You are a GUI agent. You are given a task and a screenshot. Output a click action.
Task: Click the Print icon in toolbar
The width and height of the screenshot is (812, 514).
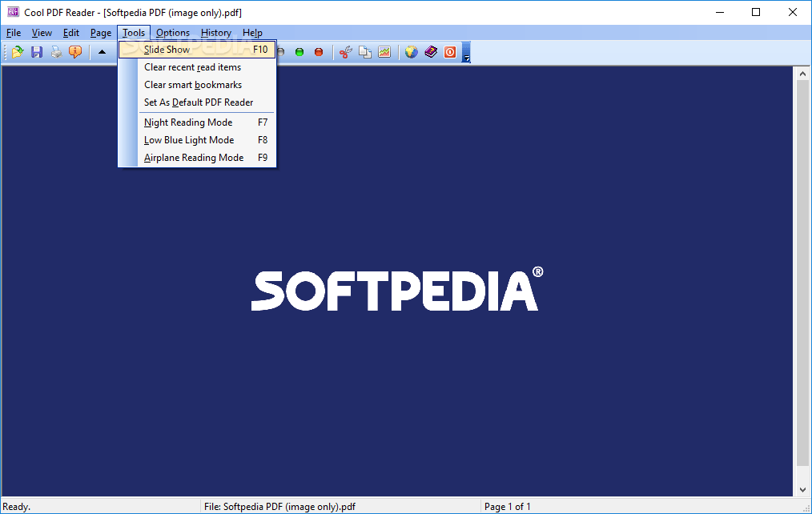[56, 52]
